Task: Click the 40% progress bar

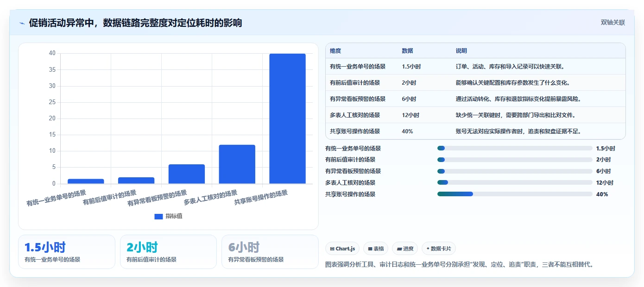Action: click(515, 194)
